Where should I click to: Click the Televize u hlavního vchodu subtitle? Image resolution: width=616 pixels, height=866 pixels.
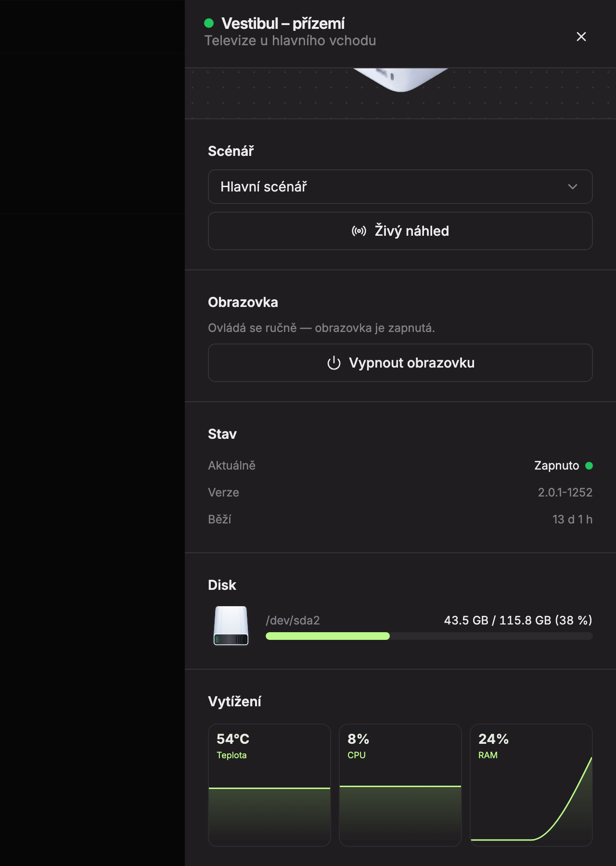tap(290, 40)
